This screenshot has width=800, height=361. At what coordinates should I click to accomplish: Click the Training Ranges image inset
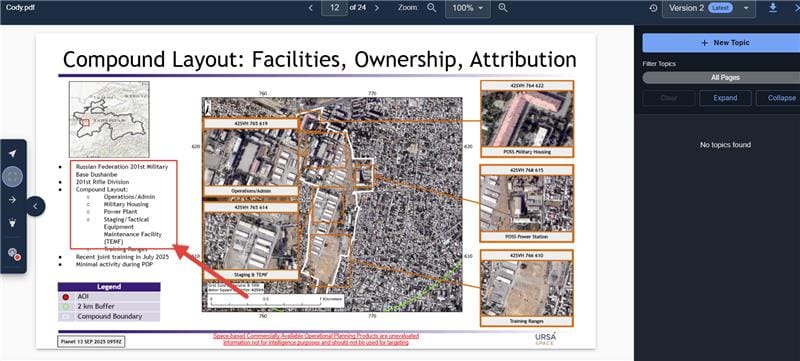click(x=527, y=288)
